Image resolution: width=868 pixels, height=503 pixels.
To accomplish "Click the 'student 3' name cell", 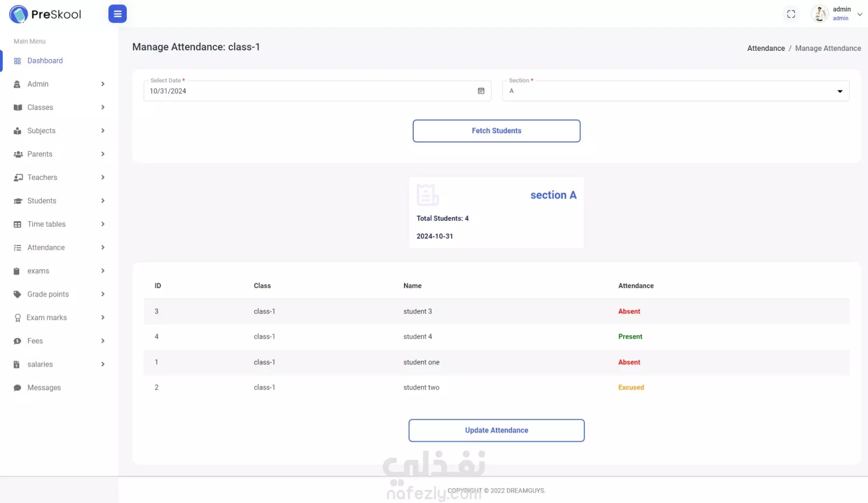I will click(x=418, y=311).
